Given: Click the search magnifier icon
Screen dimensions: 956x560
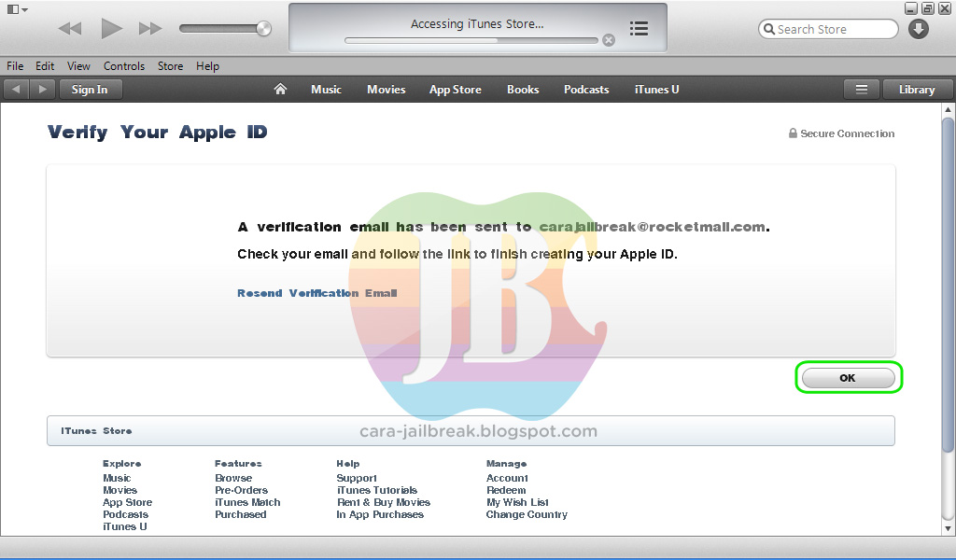Looking at the screenshot, I should click(769, 29).
